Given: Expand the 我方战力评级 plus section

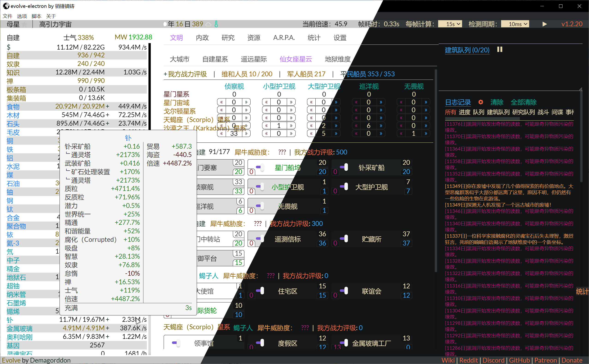Looking at the screenshot, I should tap(165, 74).
